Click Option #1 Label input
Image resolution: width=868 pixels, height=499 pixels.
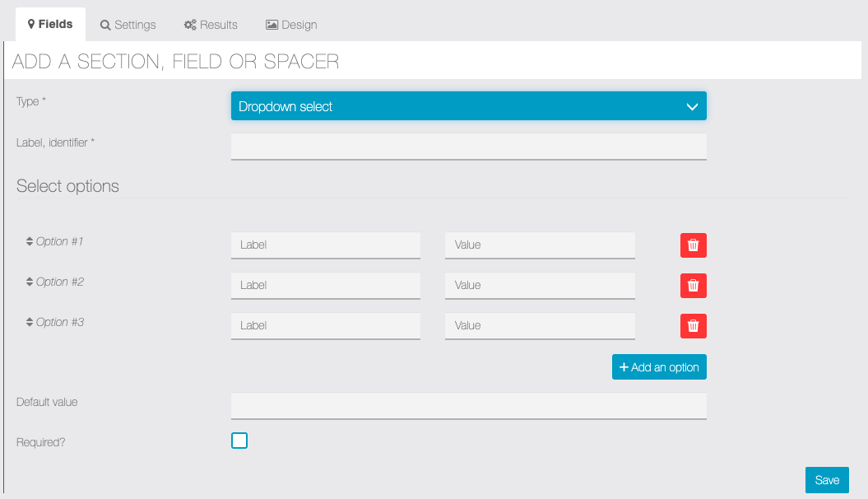pyautogui.click(x=325, y=245)
